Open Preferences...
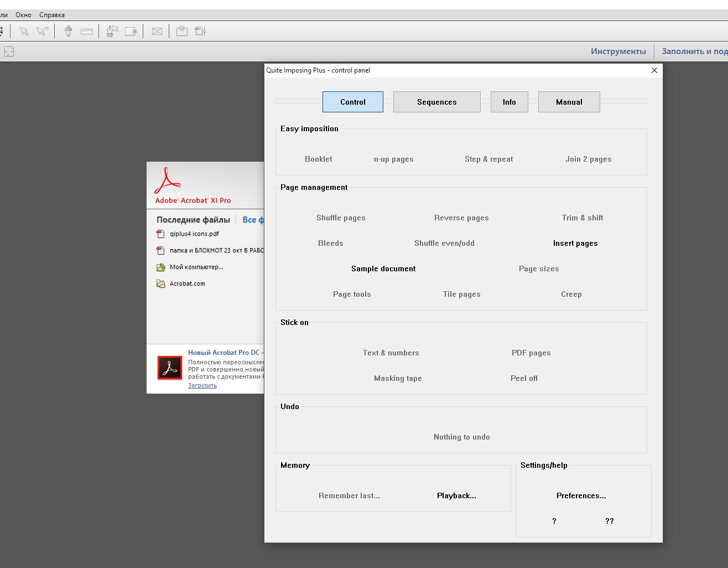 pos(581,495)
